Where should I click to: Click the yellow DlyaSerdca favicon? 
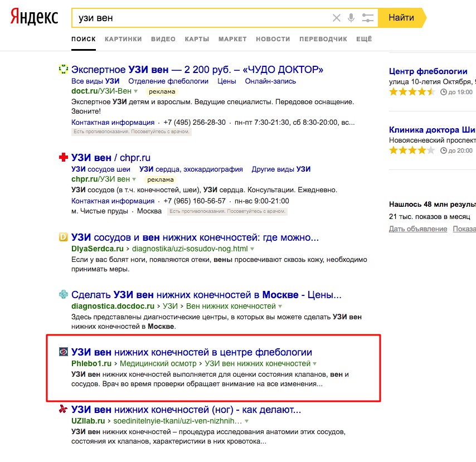(63, 237)
